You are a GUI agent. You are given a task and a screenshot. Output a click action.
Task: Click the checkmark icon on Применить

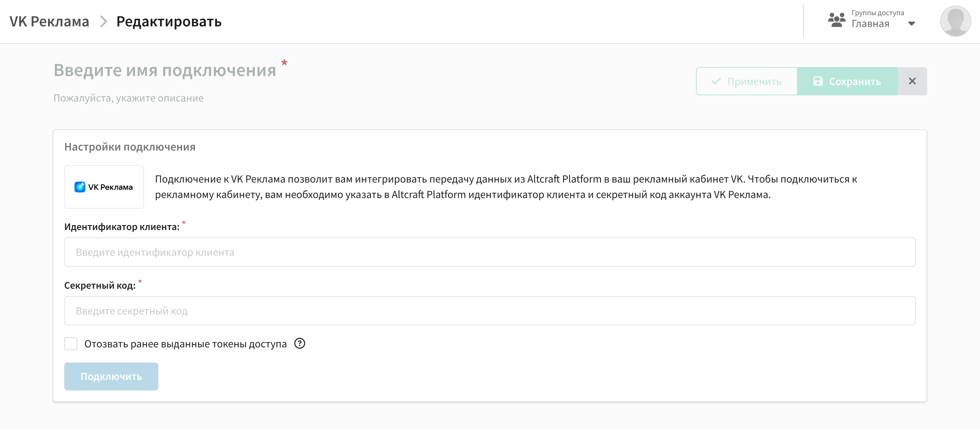click(716, 81)
